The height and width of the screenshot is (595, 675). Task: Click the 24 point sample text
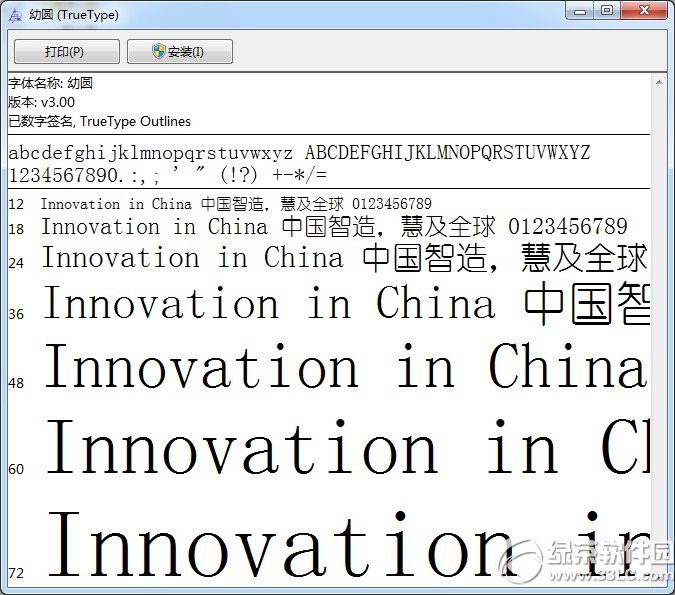pyautogui.click(x=345, y=258)
